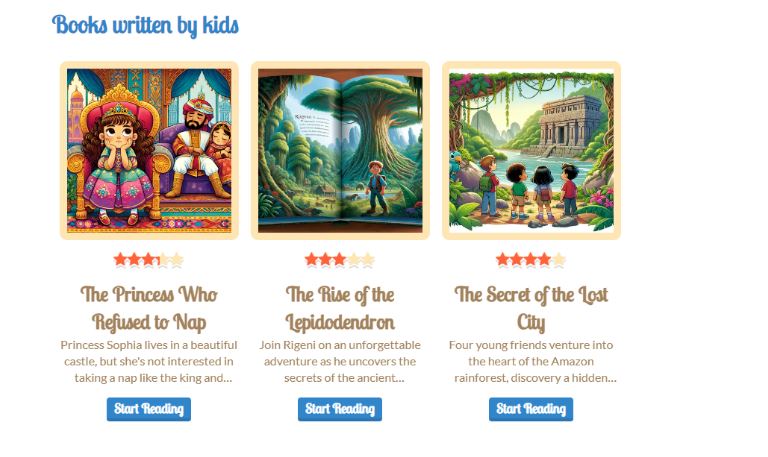Click first star of Princess Who Refused to Nap rating
This screenshot has height=457, width=768.
click(x=120, y=259)
